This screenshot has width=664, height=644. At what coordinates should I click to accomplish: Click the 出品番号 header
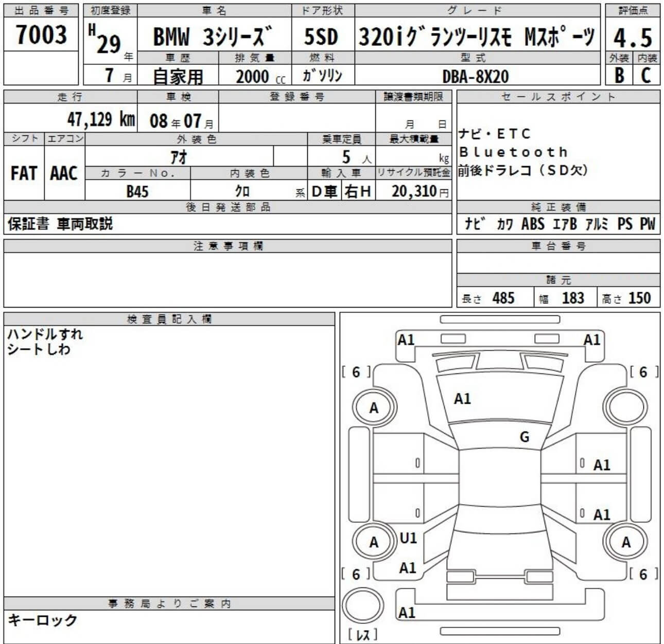pyautogui.click(x=41, y=10)
